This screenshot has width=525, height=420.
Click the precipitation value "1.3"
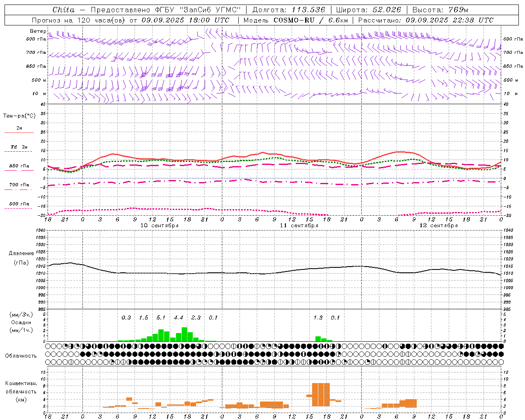[x=318, y=317]
